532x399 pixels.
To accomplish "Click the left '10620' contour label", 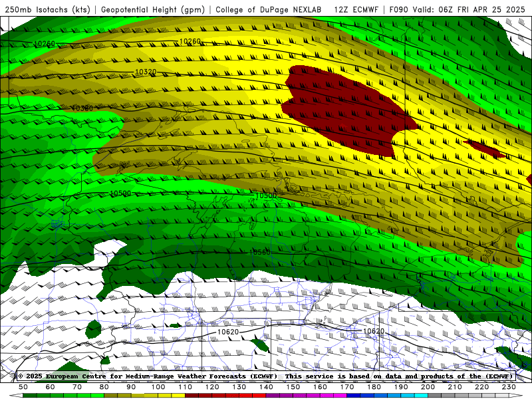I will coord(228,332).
